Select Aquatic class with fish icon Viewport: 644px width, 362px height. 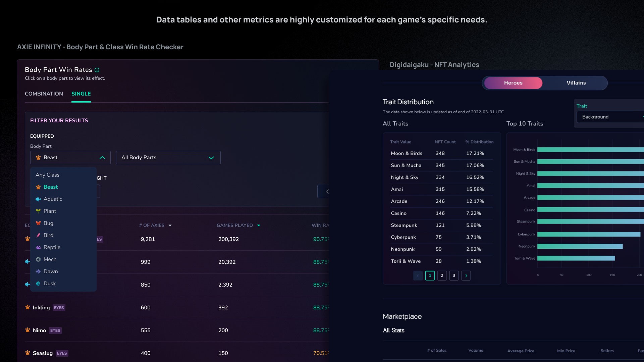(38, 199)
